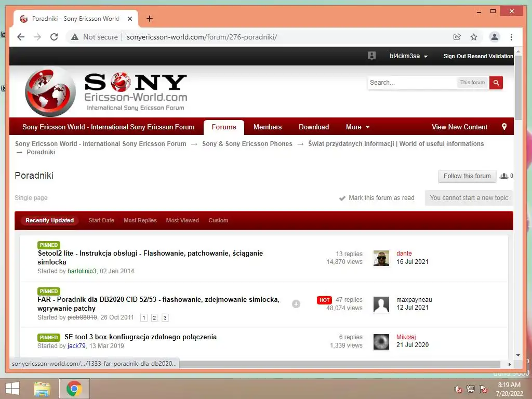Select the Recently Updated sort filter
The image size is (532, 399).
pos(49,220)
